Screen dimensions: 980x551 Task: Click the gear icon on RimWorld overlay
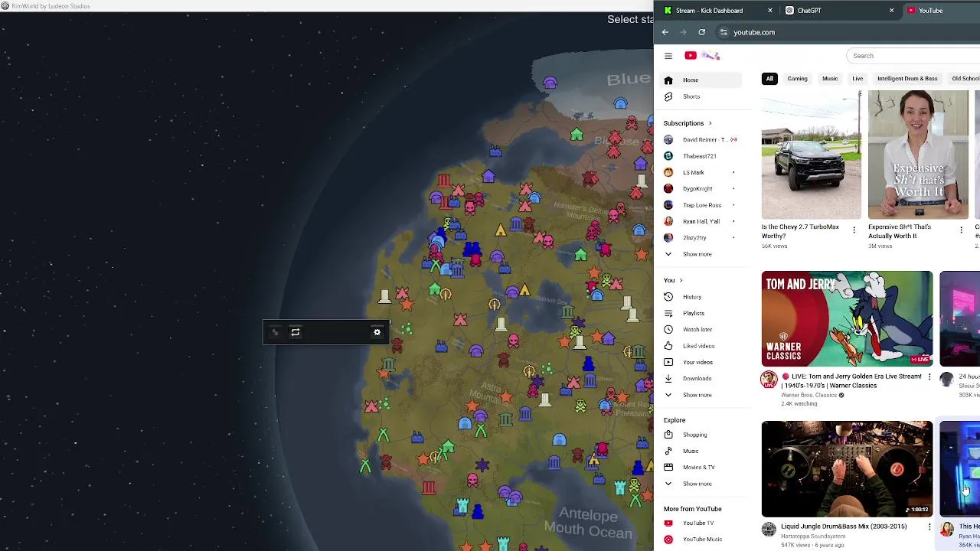pyautogui.click(x=377, y=332)
